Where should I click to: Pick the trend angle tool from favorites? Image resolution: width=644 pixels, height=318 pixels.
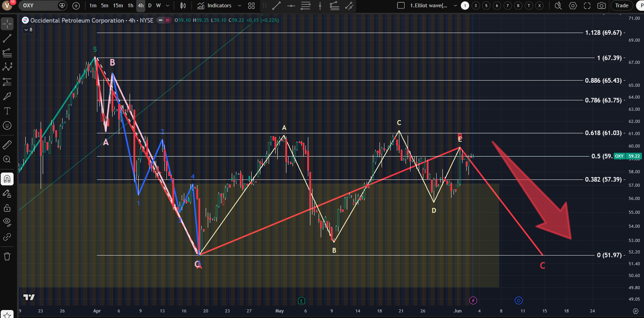click(x=349, y=6)
